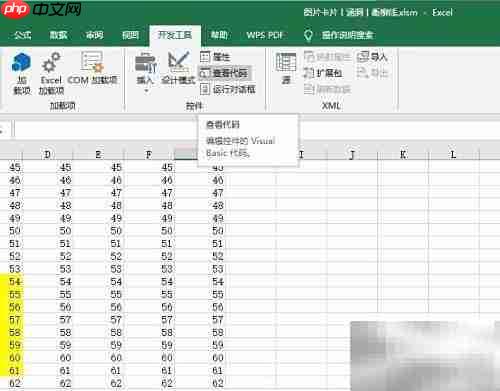Select cell 52 in column D
The image size is (500, 391).
click(x=47, y=256)
